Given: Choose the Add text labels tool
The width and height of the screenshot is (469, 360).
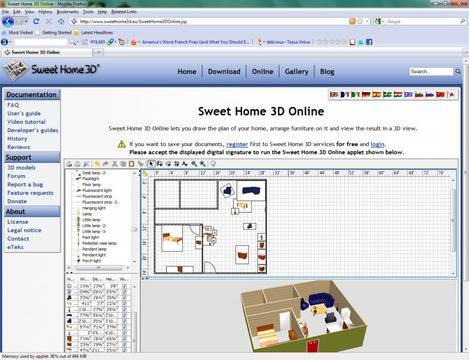Looking at the screenshot, I should (185, 164).
